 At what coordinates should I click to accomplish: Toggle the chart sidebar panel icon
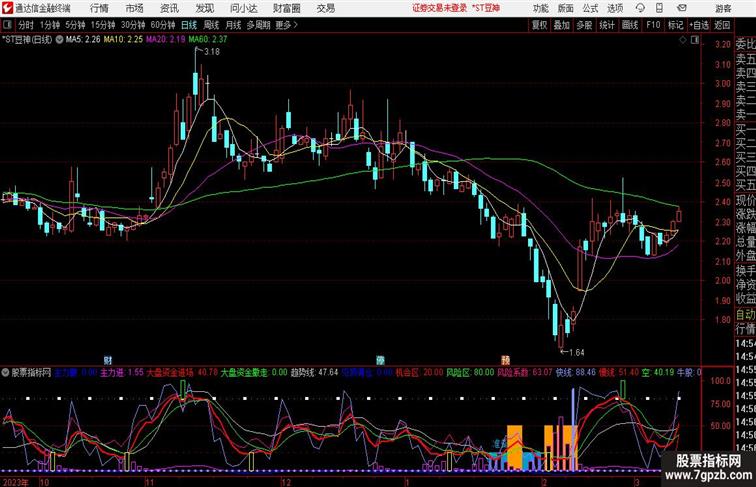(695, 40)
